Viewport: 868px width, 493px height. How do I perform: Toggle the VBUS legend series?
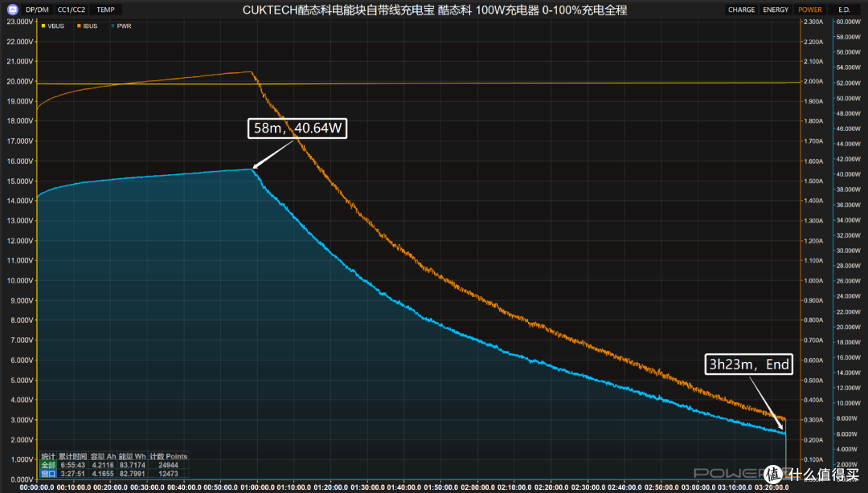point(52,26)
